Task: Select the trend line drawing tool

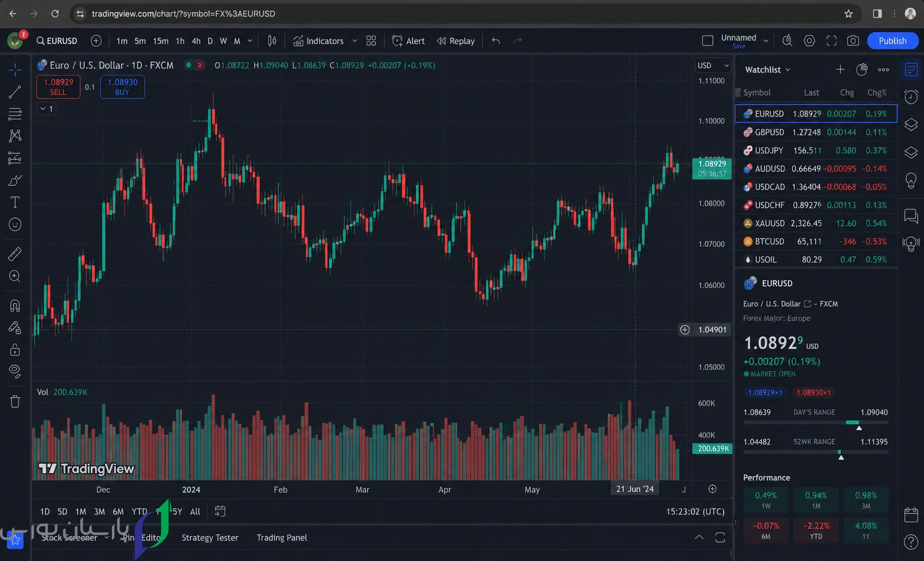Action: pos(15,92)
